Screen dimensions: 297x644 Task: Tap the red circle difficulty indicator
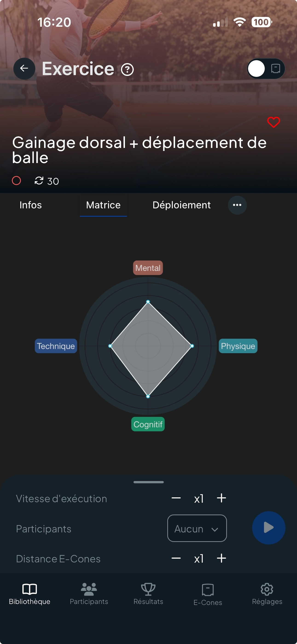[16, 181]
